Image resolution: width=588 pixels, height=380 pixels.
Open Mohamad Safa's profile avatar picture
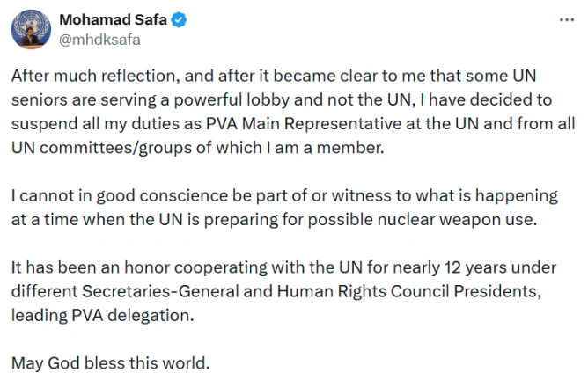click(31, 29)
